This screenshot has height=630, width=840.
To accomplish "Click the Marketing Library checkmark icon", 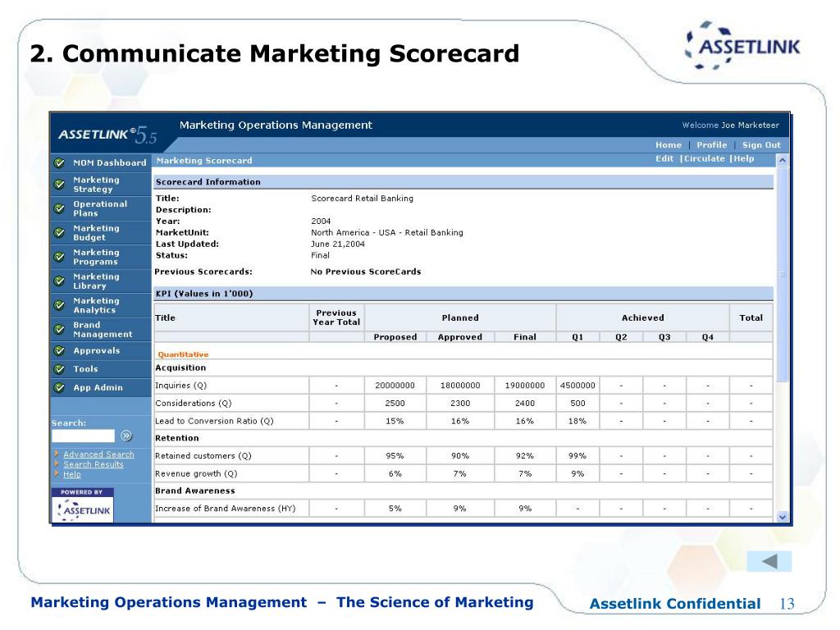I will click(59, 281).
